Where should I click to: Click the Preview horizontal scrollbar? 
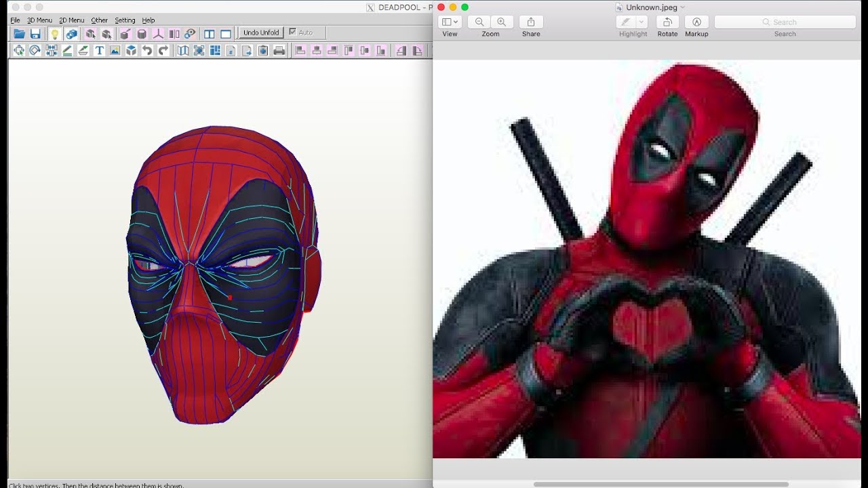(661, 485)
